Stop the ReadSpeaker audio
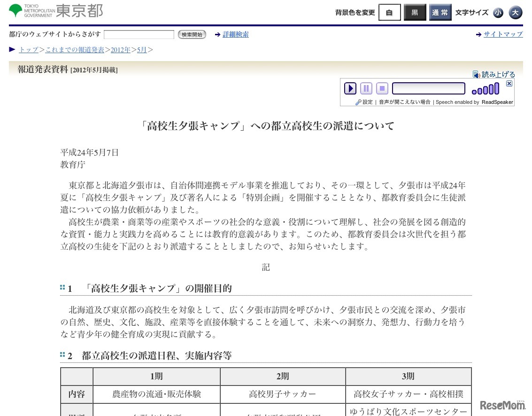 point(382,88)
